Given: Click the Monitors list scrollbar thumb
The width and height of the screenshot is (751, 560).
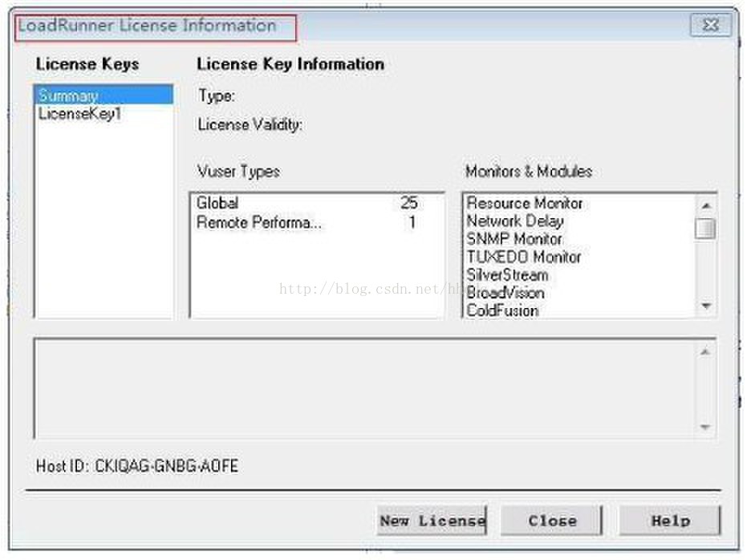Looking at the screenshot, I should [705, 228].
